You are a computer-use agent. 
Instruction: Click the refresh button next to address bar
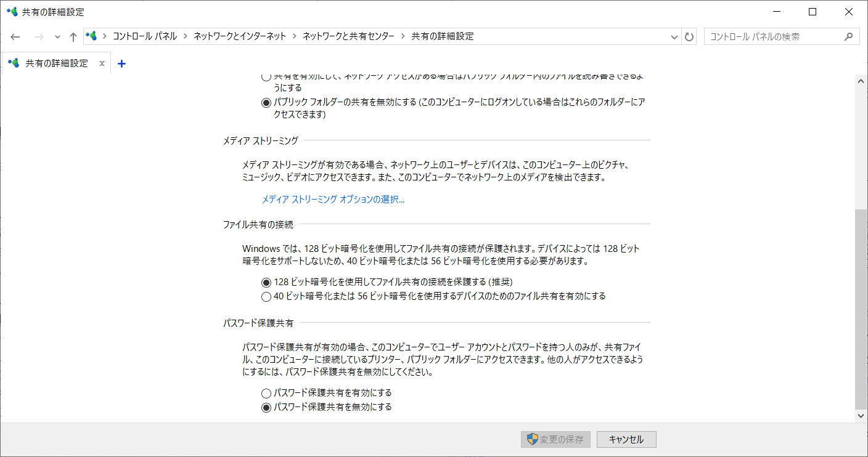pyautogui.click(x=689, y=37)
